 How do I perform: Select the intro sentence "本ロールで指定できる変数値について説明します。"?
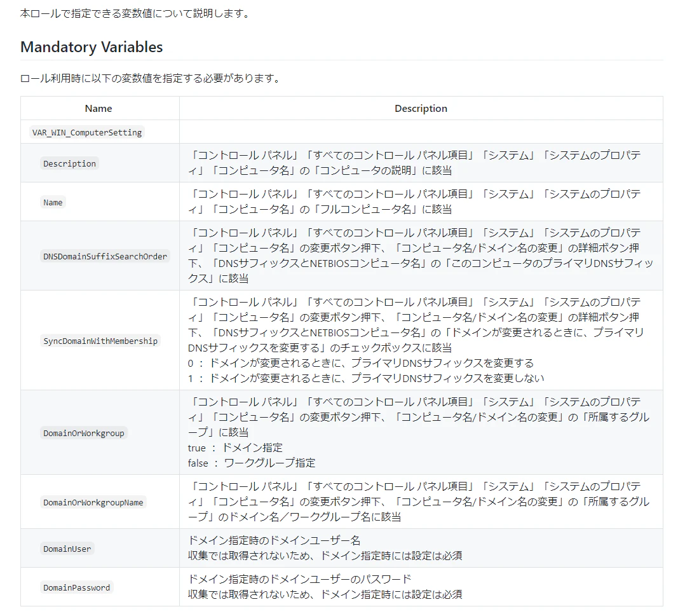click(x=137, y=13)
